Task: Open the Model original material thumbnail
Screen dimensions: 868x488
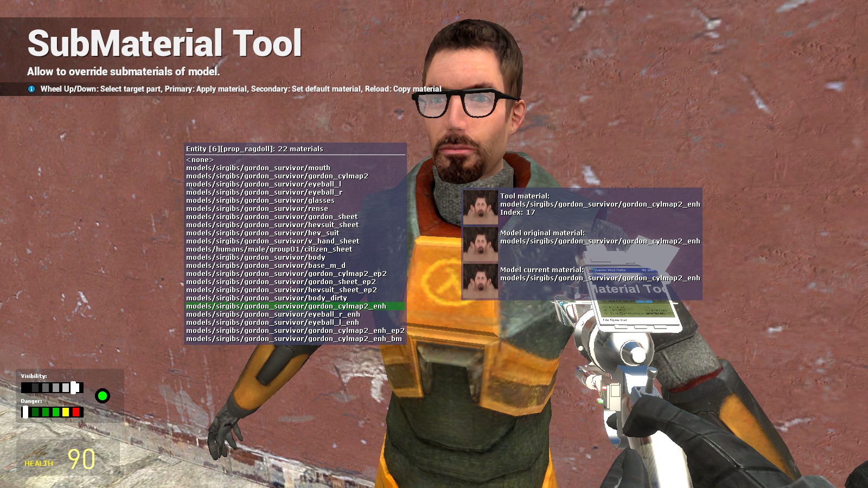Action: coord(480,244)
